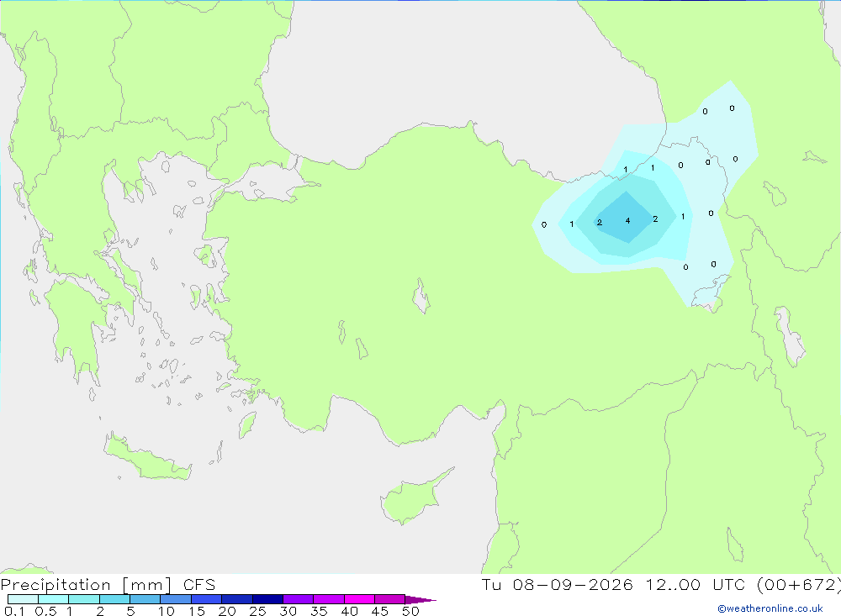The width and height of the screenshot is (841, 616).
Task: Click the '2' map value left of the 4
Action: (x=600, y=223)
